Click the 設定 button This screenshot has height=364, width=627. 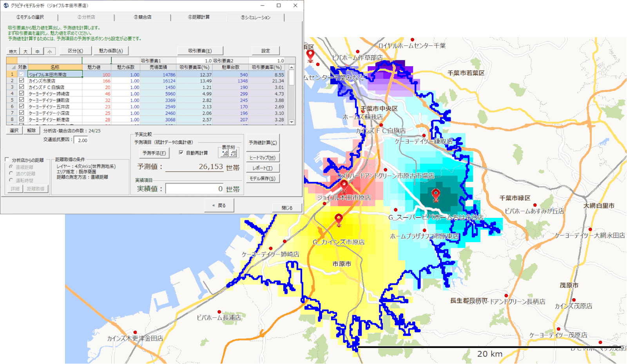(266, 51)
